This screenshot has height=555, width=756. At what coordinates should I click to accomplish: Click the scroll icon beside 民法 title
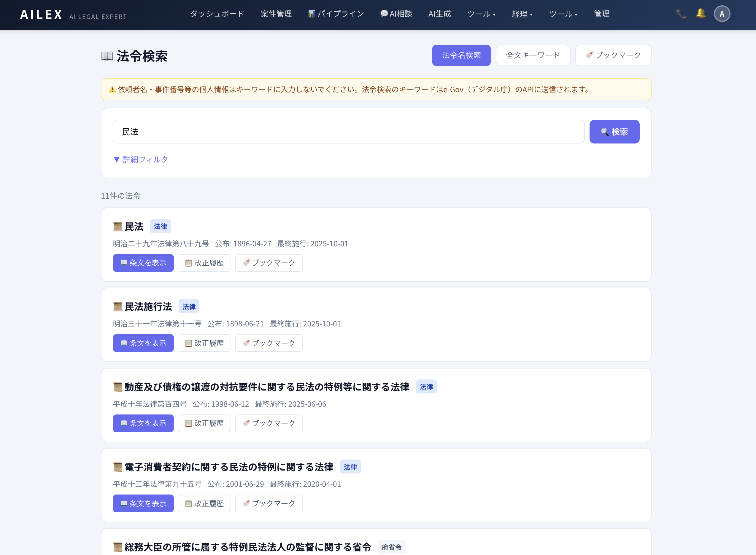click(118, 227)
